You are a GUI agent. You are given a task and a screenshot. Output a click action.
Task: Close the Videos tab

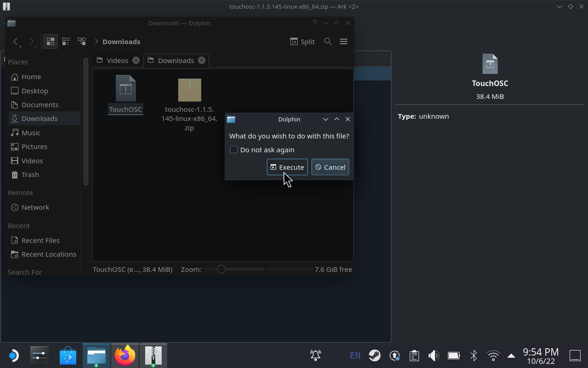pos(136,60)
